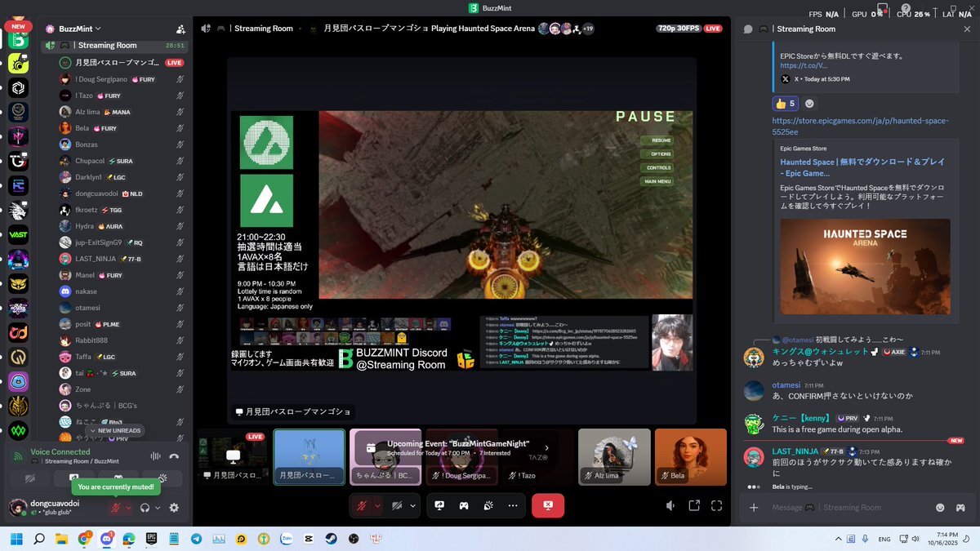Viewport: 980px width, 551px height.
Task: Open the Epic Games store link
Action: (x=860, y=126)
